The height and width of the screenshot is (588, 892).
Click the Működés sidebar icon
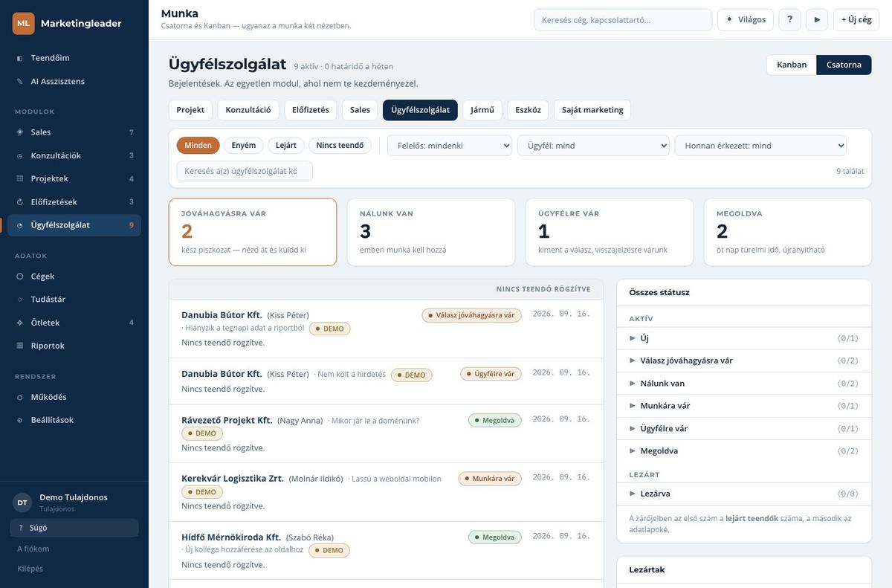click(x=20, y=397)
